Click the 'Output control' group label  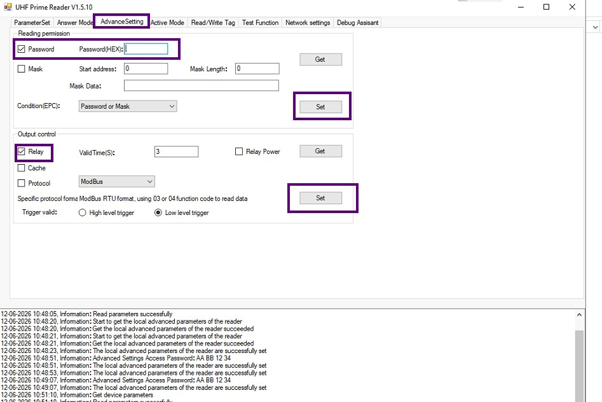click(37, 134)
